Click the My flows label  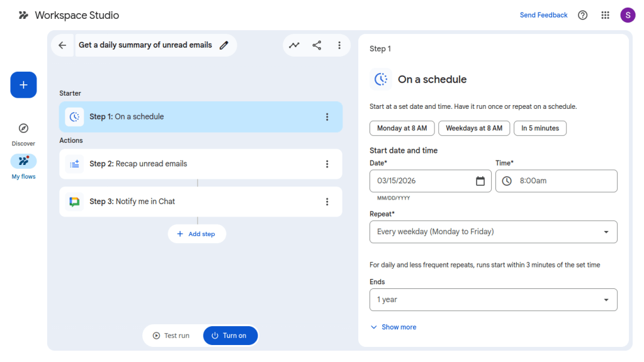pyautogui.click(x=23, y=177)
